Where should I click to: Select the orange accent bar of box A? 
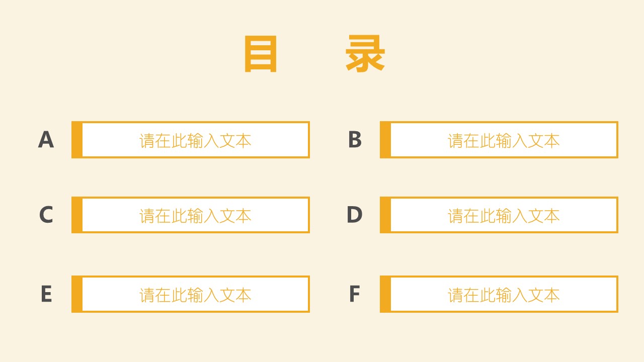pos(77,140)
